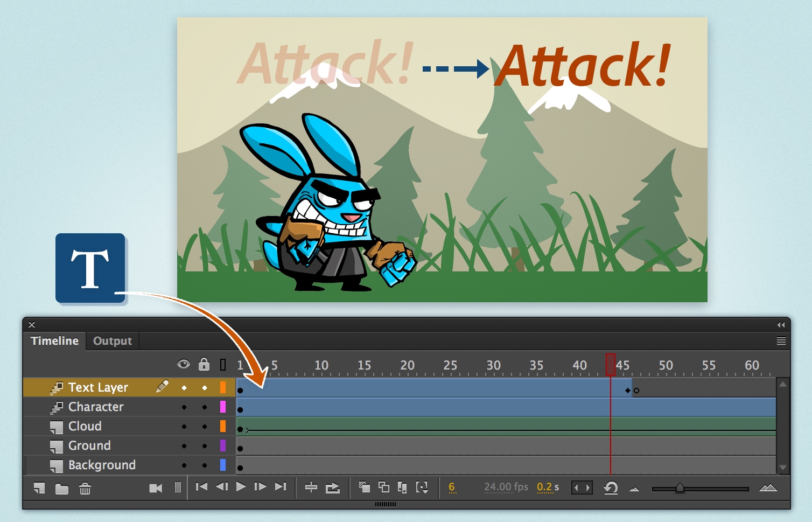Image resolution: width=812 pixels, height=522 pixels.
Task: Add a camera to the timeline
Action: [x=156, y=488]
